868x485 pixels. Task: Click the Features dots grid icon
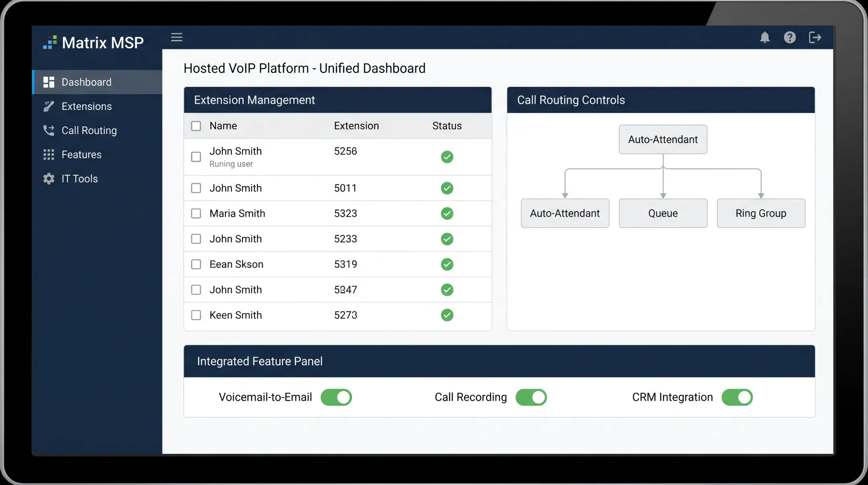click(x=49, y=154)
